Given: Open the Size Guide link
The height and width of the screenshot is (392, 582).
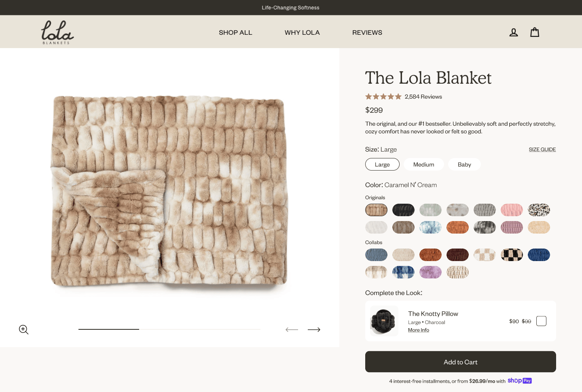Looking at the screenshot, I should [x=542, y=150].
